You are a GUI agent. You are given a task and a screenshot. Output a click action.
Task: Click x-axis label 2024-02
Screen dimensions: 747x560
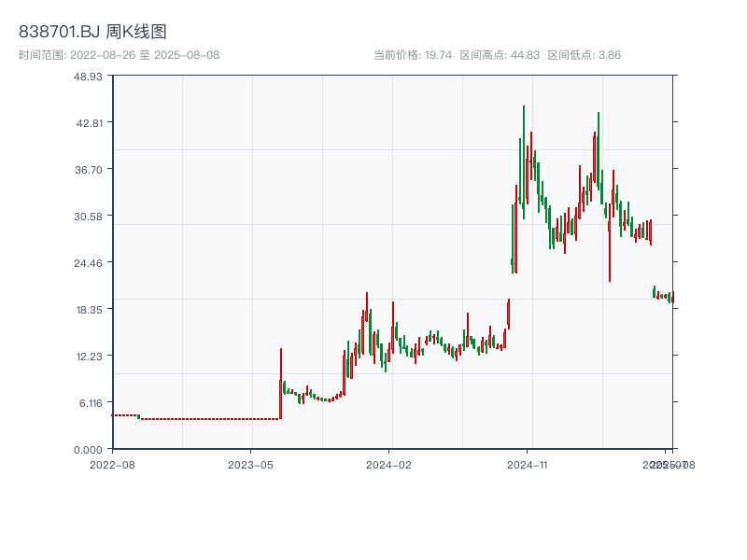(x=388, y=465)
